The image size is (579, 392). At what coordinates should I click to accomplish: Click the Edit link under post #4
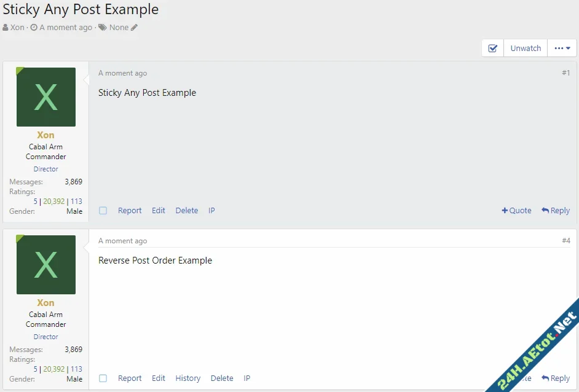coord(159,378)
